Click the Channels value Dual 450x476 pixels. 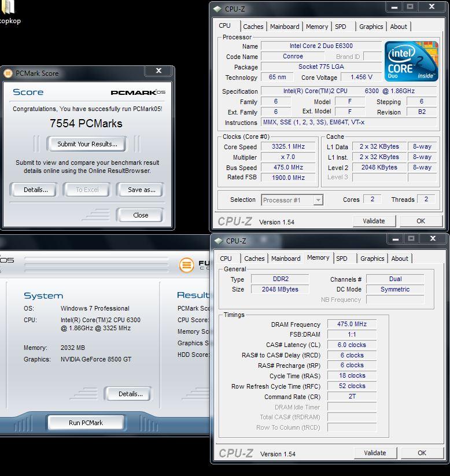[x=395, y=279]
